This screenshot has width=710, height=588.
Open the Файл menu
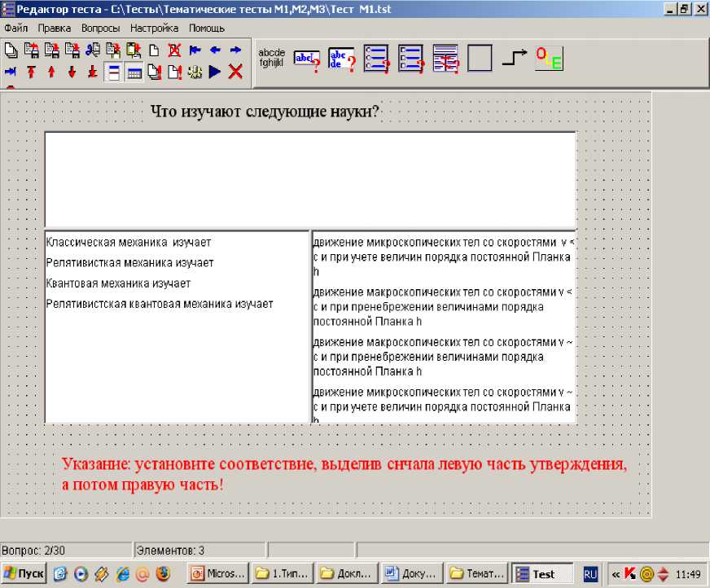16,28
